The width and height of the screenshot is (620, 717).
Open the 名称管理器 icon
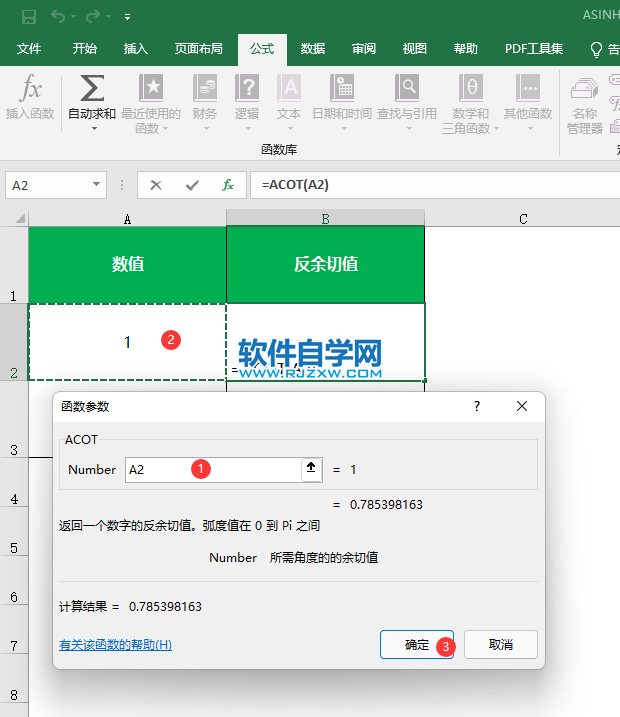(584, 89)
